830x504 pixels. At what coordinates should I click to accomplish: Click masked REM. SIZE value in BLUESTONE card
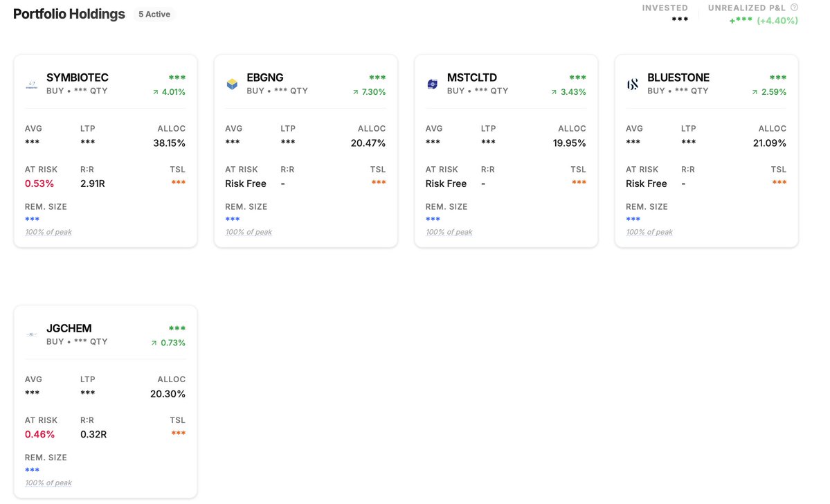click(633, 219)
